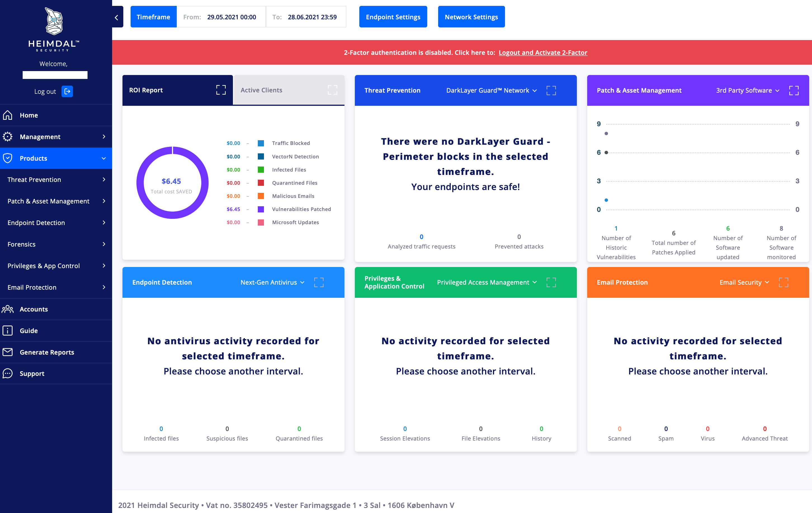Click the Endpoint Settings button
The image size is (812, 513).
[393, 17]
